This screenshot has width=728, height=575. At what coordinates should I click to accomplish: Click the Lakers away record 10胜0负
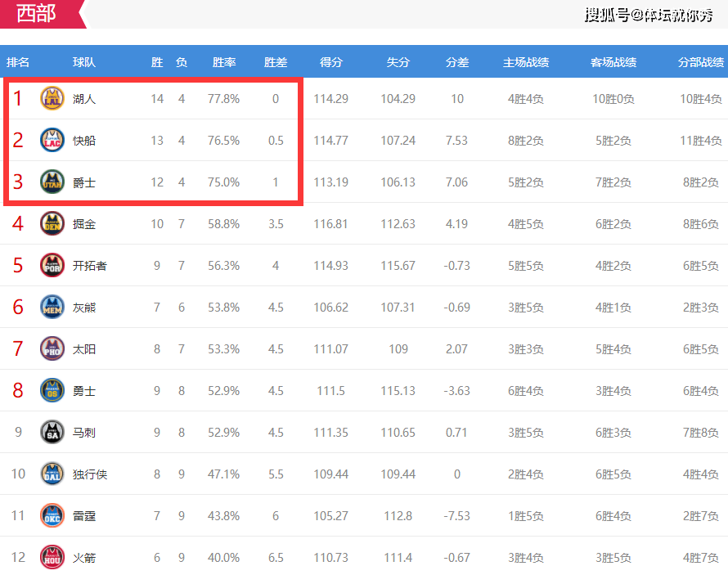[x=613, y=99]
